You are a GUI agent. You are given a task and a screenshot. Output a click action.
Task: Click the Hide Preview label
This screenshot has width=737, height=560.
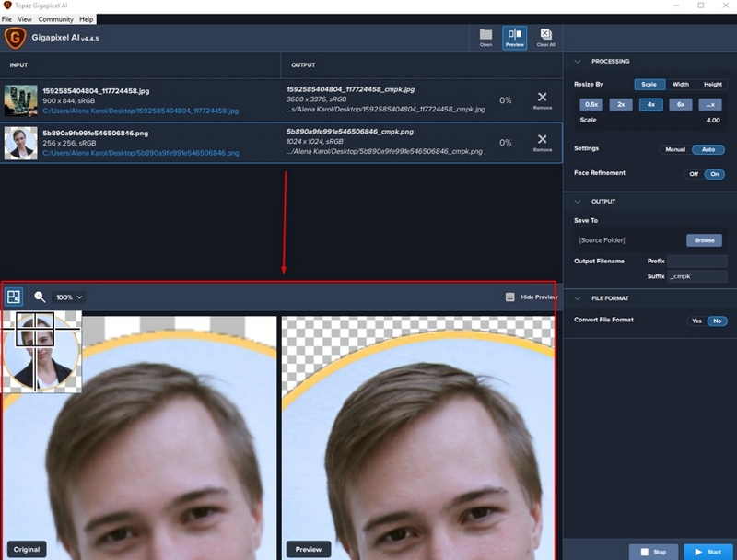click(x=539, y=297)
